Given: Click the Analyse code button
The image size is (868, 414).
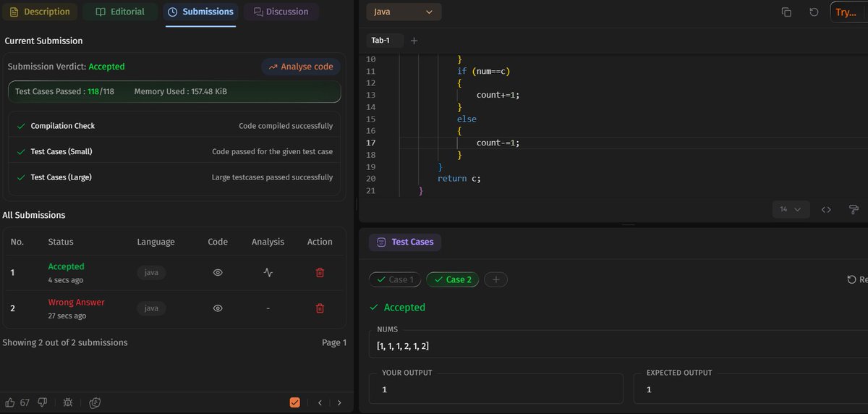Looking at the screenshot, I should (x=301, y=67).
